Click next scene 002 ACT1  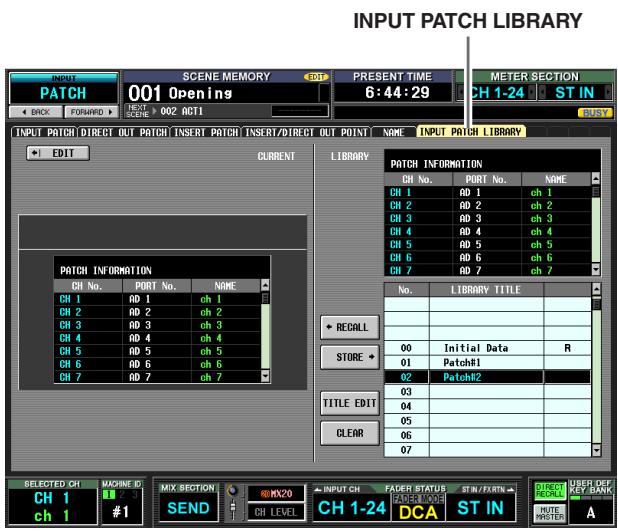tap(182, 112)
